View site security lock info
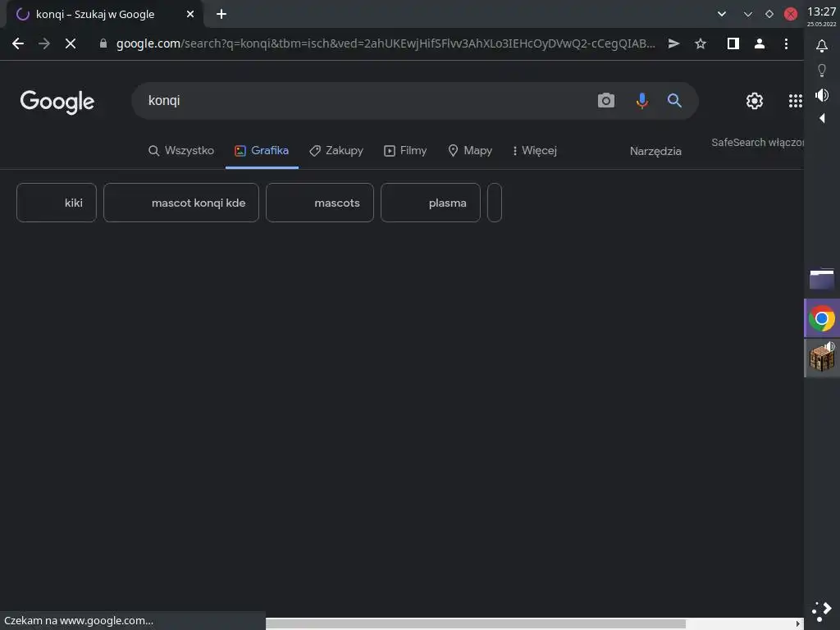 tap(103, 43)
